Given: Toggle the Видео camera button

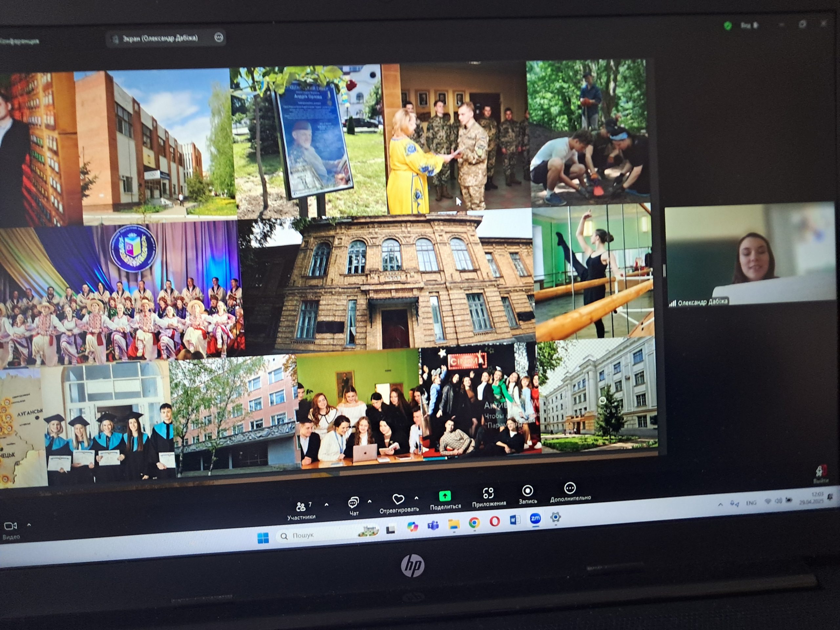Looking at the screenshot, I should pos(10,531).
